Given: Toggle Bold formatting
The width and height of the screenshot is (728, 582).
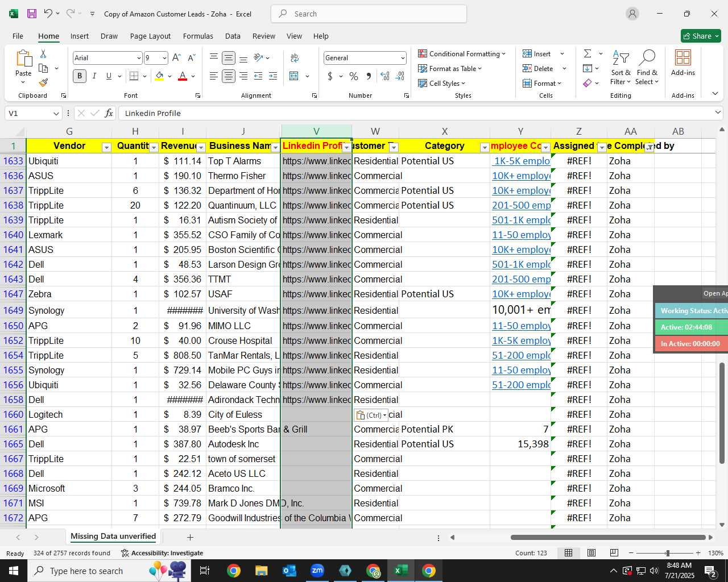Looking at the screenshot, I should coord(80,76).
